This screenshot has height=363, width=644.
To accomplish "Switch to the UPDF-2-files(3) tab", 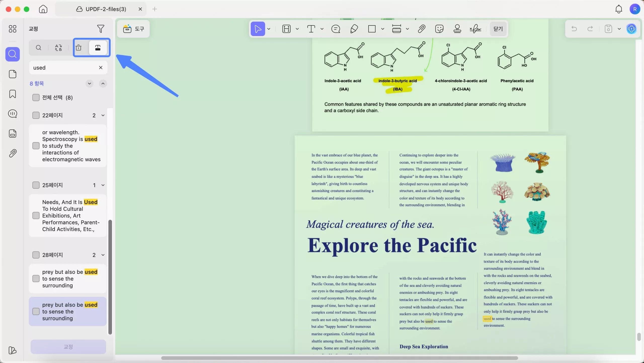I will 106,9.
